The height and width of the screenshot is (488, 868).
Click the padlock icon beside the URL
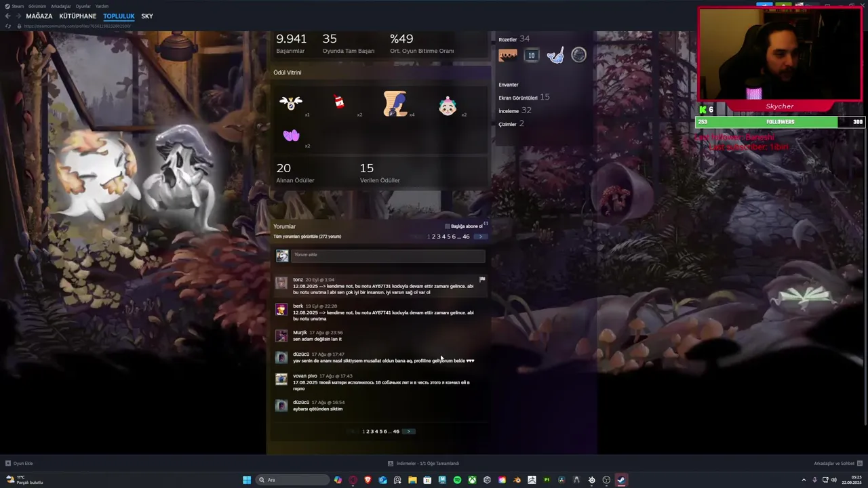18,26
